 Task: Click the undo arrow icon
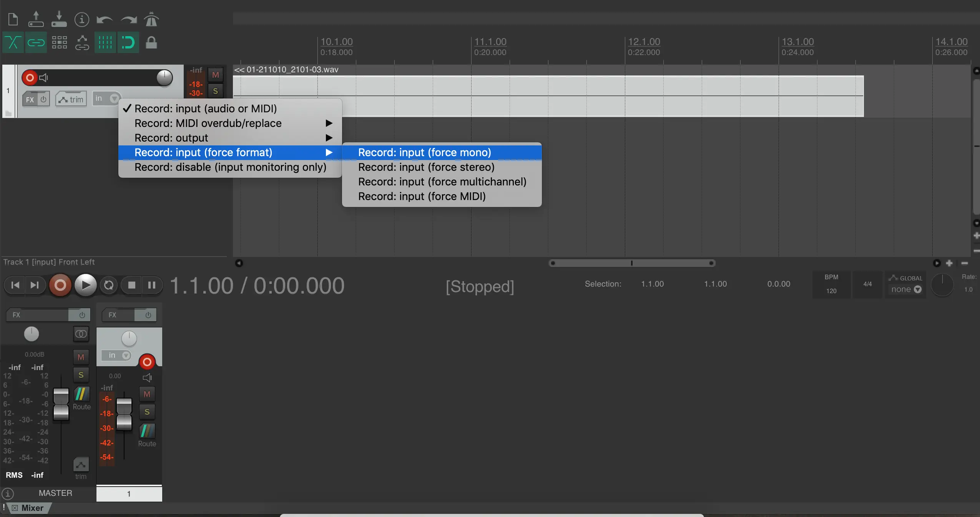coord(104,19)
